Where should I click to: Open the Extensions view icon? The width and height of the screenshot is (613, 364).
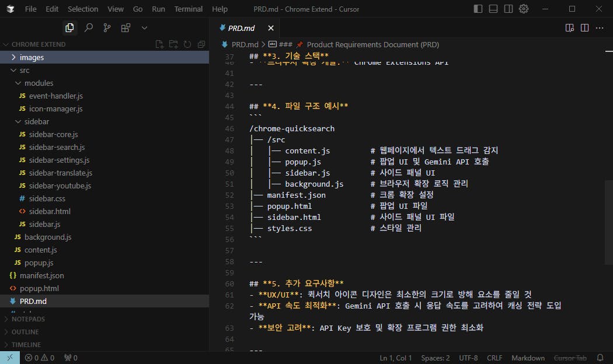click(126, 27)
